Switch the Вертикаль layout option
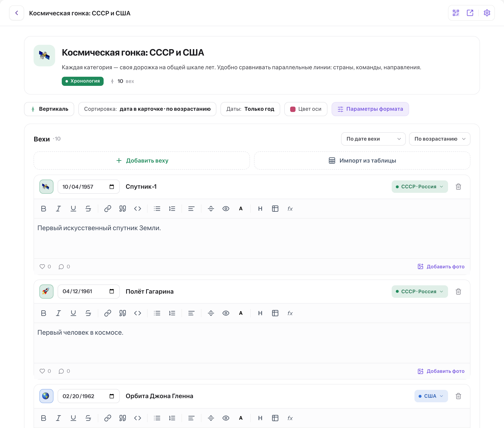Image resolution: width=504 pixels, height=428 pixels. [49, 109]
